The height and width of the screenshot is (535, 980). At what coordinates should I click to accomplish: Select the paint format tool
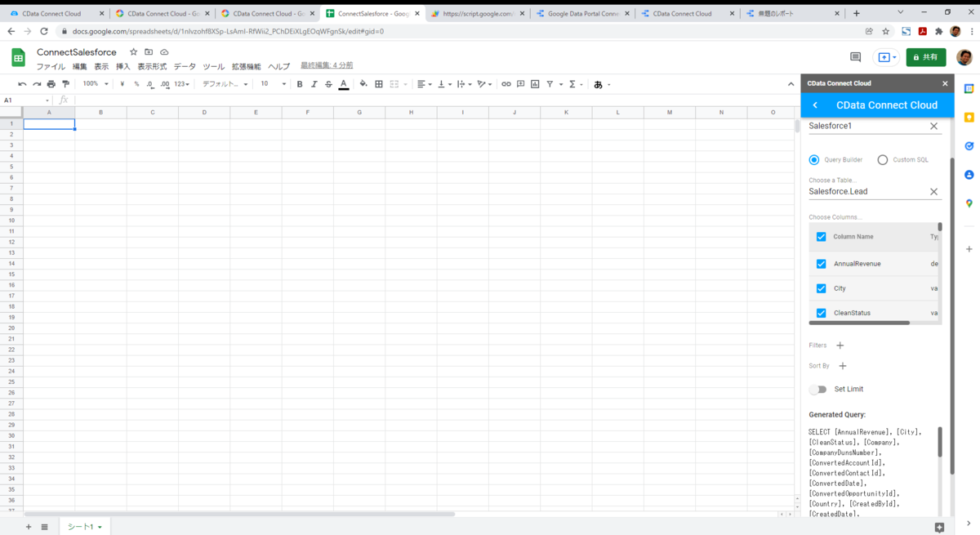[66, 84]
